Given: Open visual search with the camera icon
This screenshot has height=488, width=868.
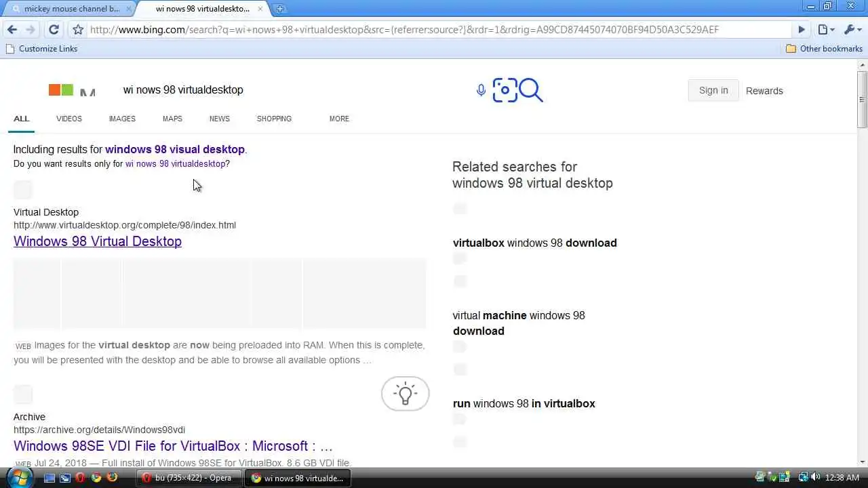Looking at the screenshot, I should tap(505, 90).
